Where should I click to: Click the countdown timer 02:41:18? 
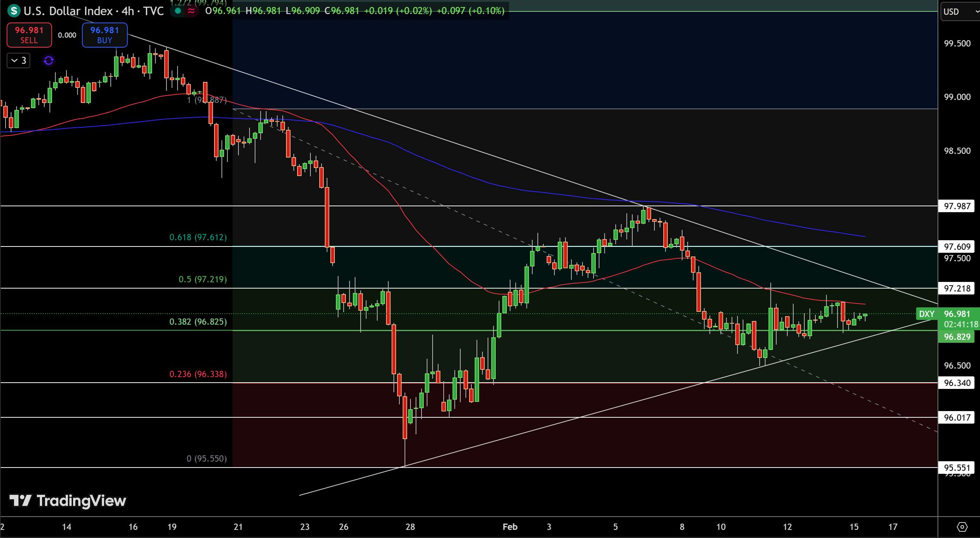[960, 324]
